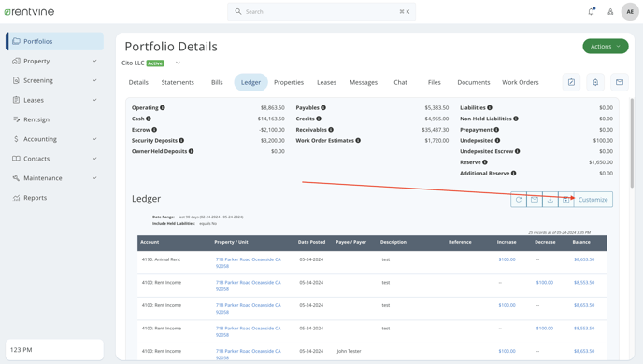
Task: Expand the Maintenance sidebar menu
Action: coord(54,178)
